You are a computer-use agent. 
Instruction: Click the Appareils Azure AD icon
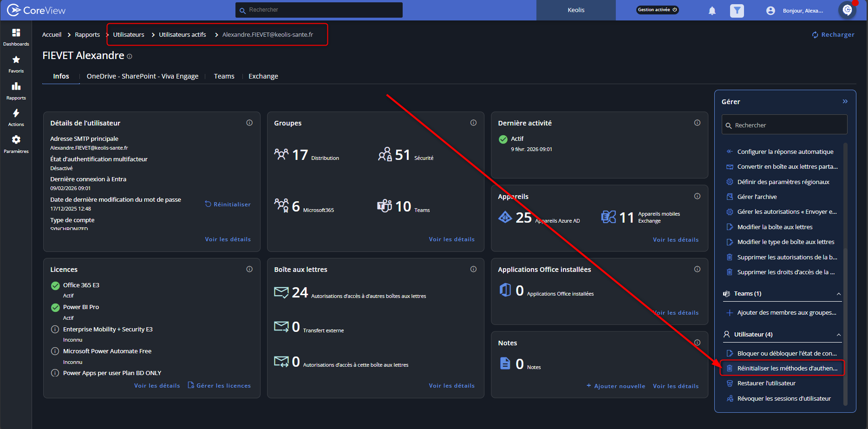[505, 217]
